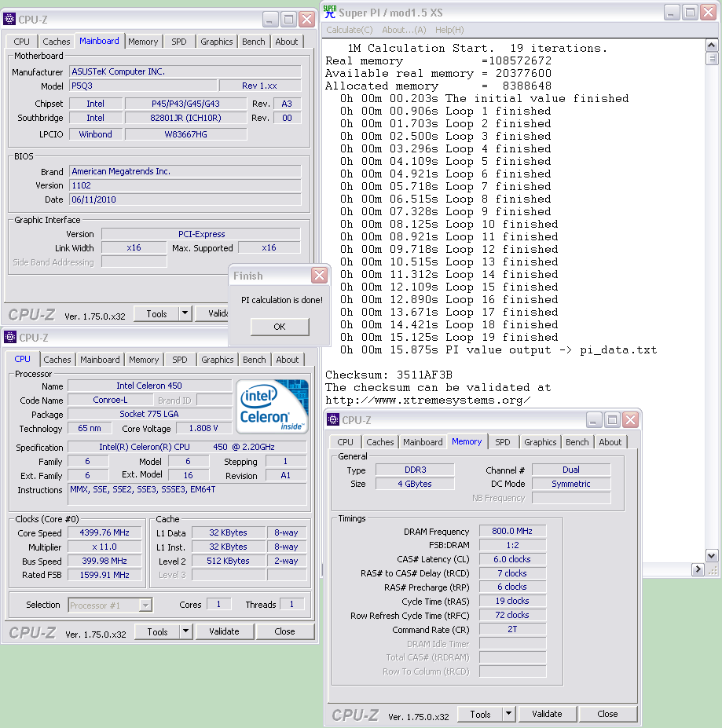Click Super PI scrollbar up arrow
722x728 pixels.
click(x=712, y=45)
